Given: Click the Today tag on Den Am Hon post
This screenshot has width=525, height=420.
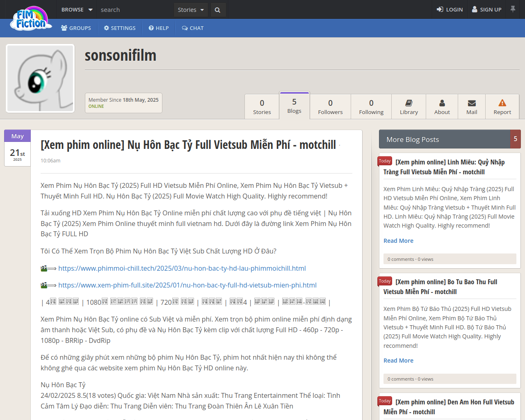Looking at the screenshot, I should pos(385,401).
